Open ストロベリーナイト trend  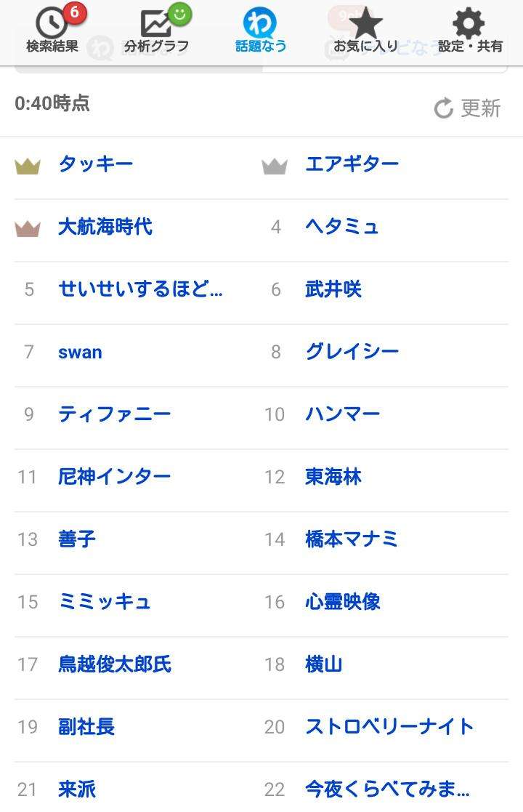(x=389, y=726)
